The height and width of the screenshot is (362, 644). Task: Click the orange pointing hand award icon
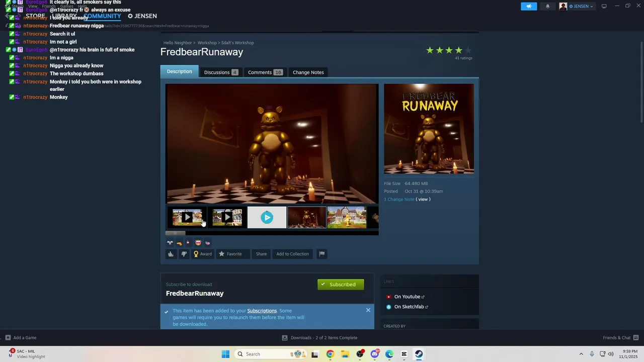(179, 243)
